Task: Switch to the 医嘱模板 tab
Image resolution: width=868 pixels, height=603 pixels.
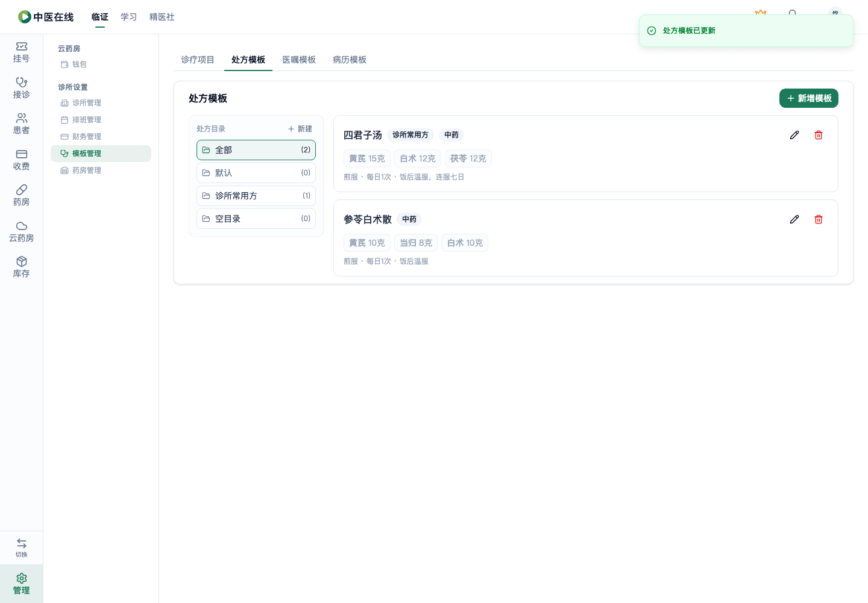Action: pos(299,60)
